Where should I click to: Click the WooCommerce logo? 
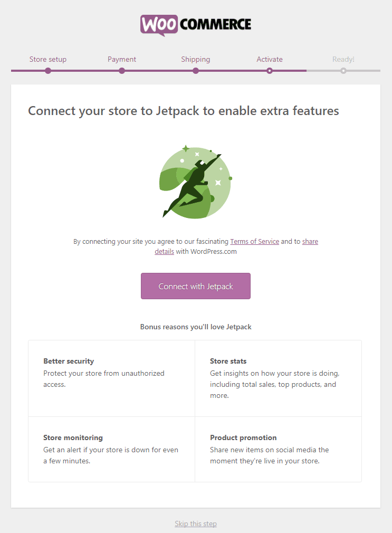coord(196,25)
